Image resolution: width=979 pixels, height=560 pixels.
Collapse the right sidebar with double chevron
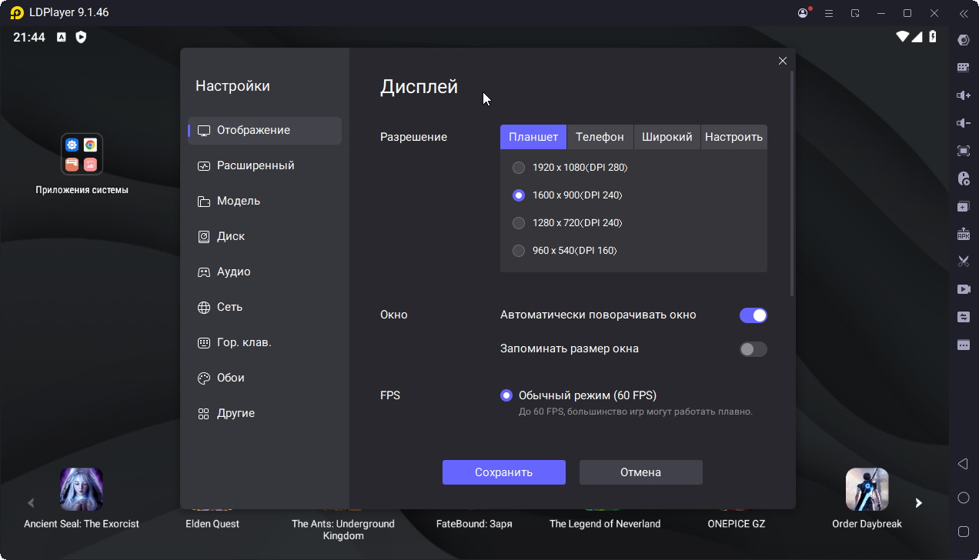point(963,13)
